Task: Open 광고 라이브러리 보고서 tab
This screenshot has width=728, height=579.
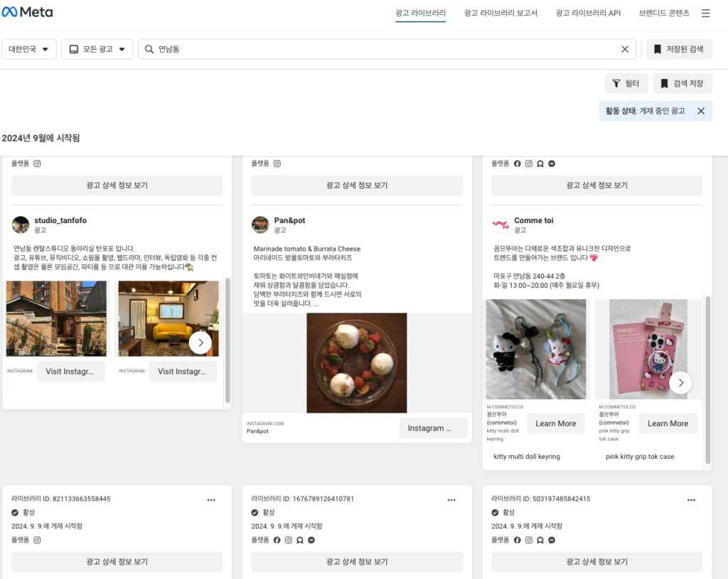Action: pos(500,13)
